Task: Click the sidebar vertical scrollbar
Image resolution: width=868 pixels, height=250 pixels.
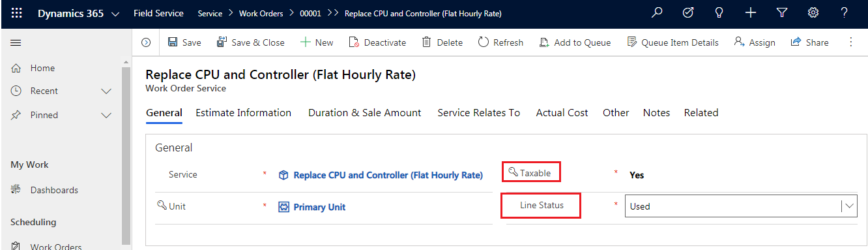Action: coord(126,153)
